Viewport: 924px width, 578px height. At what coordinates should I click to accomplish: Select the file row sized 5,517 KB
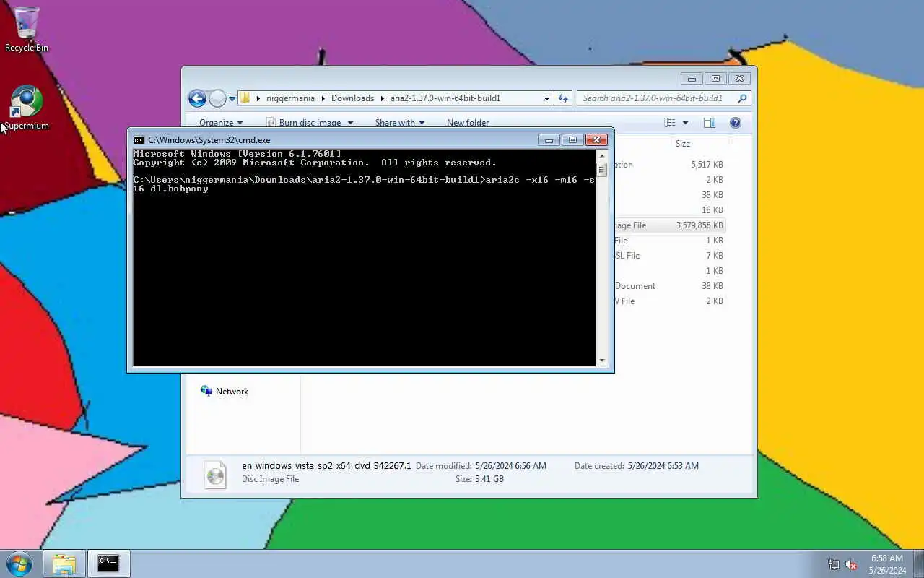(669, 165)
